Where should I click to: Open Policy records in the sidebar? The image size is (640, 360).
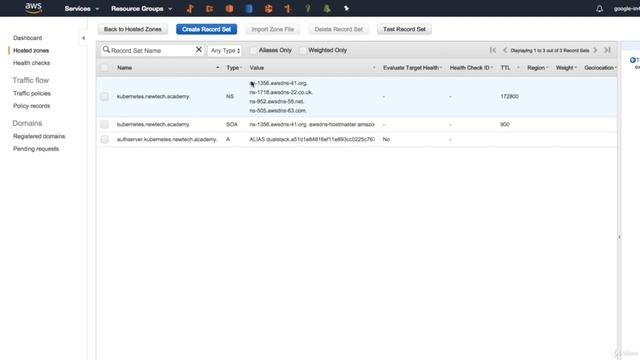point(31,106)
